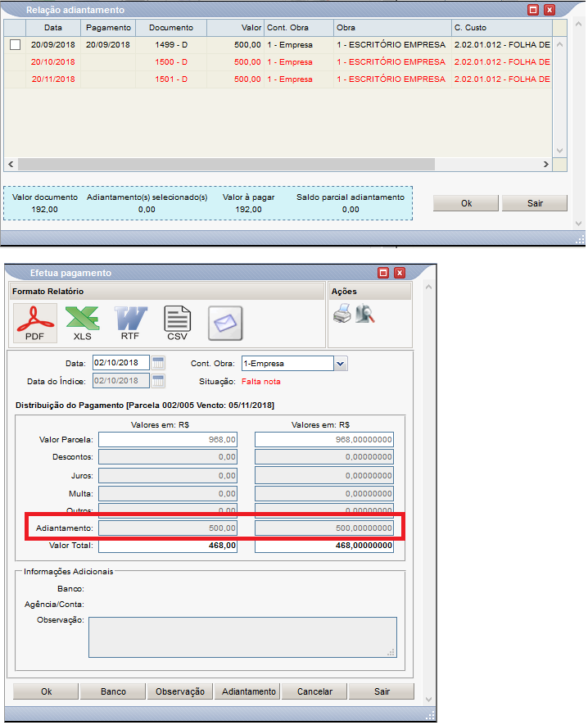The width and height of the screenshot is (588, 725).
Task: Open the Cont. Obra dropdown arrow
Action: tap(341, 364)
